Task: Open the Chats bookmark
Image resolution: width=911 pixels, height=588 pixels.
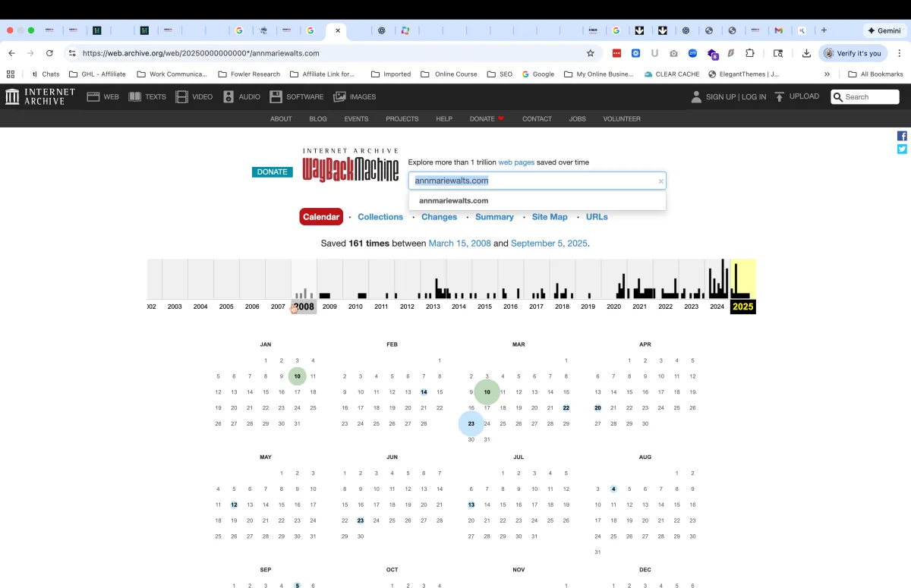Action: tap(46, 74)
